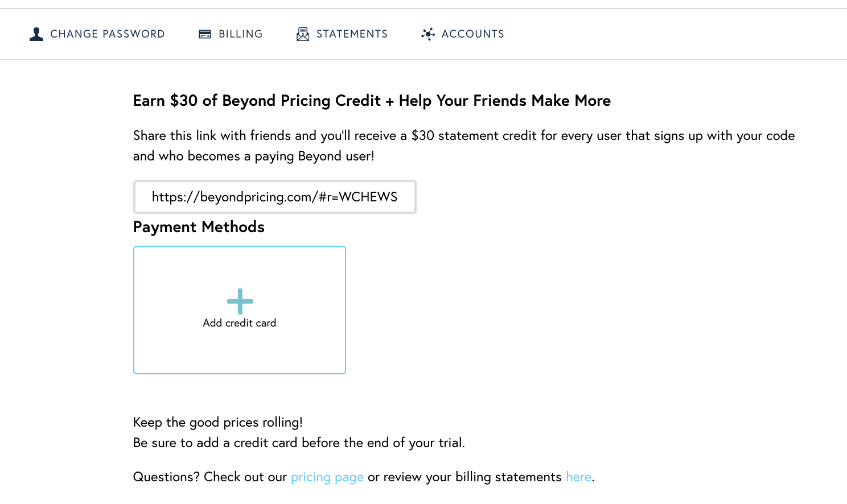Follow the pricing page link

pos(327,477)
